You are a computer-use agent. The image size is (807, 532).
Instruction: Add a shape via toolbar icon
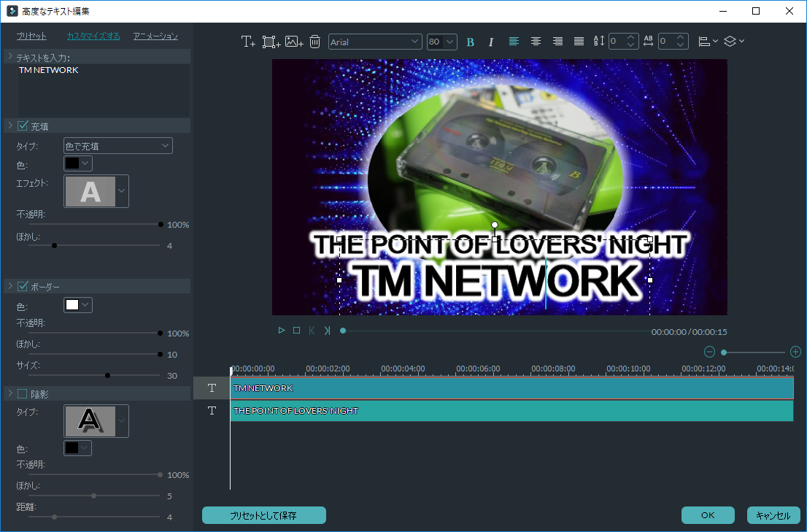click(x=271, y=42)
